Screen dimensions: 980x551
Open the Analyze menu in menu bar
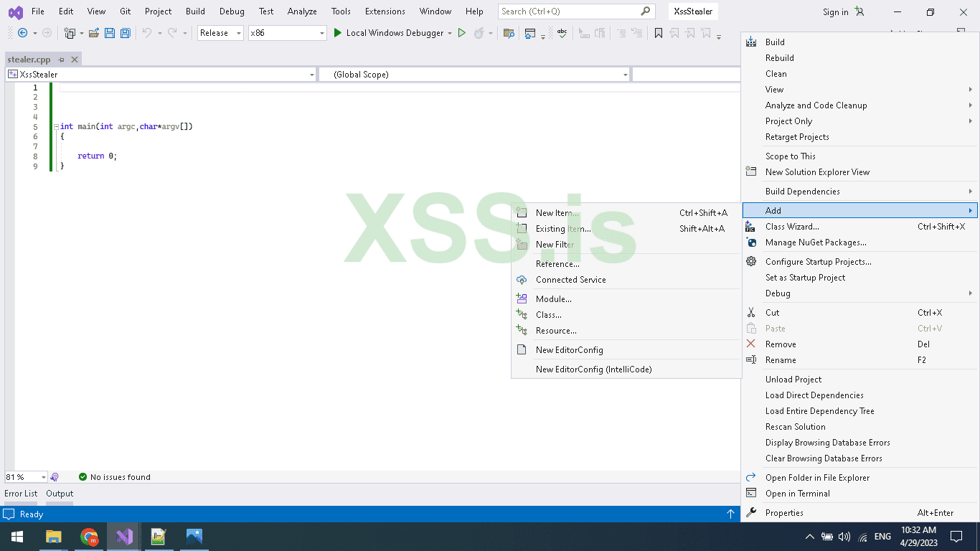click(302, 11)
